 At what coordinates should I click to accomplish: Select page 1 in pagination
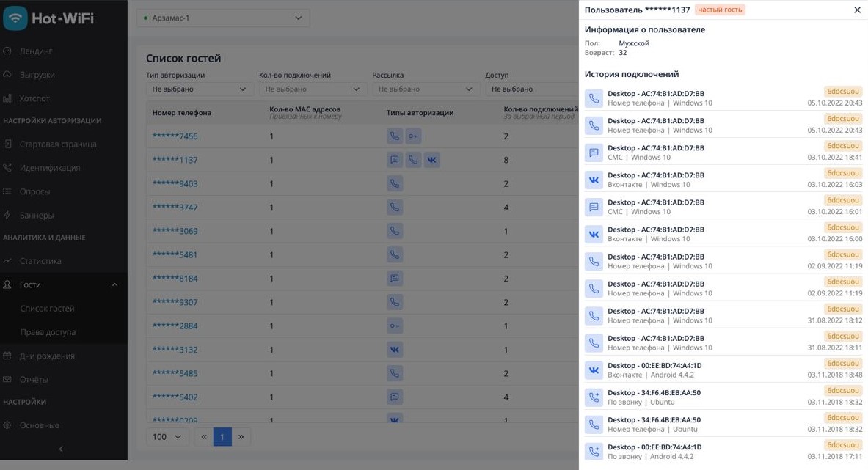point(222,437)
